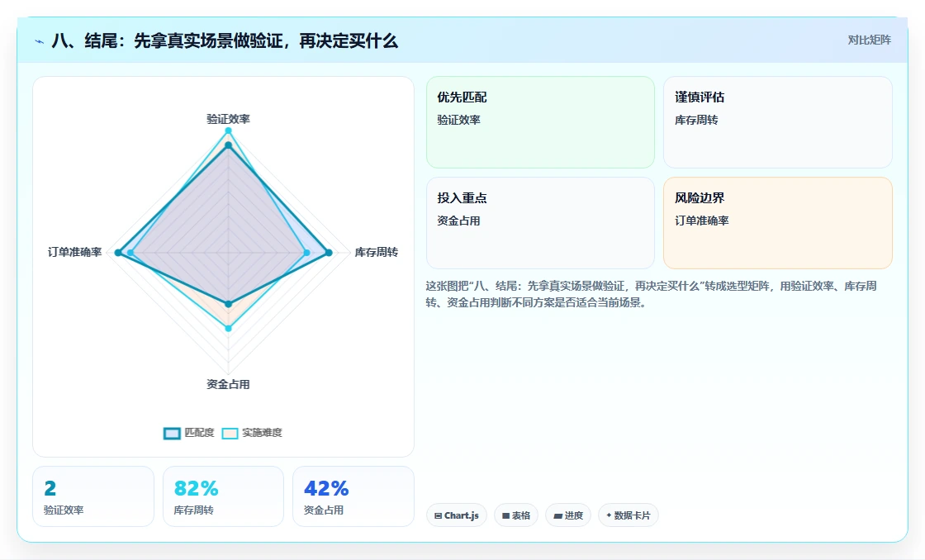Click the 匹配度 data point at 资金占用
The image size is (925, 560).
[228, 304]
